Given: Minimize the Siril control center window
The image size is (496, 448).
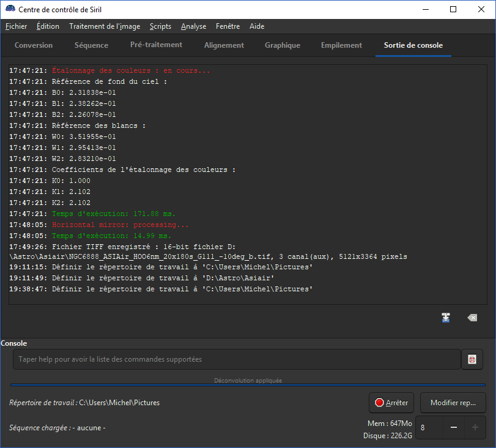Looking at the screenshot, I should point(426,9).
